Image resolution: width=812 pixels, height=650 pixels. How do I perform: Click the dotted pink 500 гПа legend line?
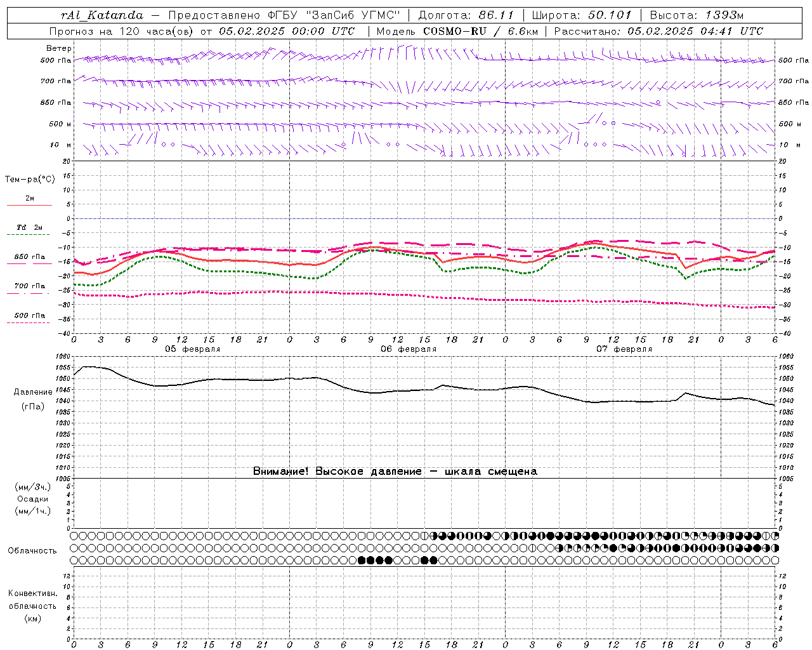28,322
